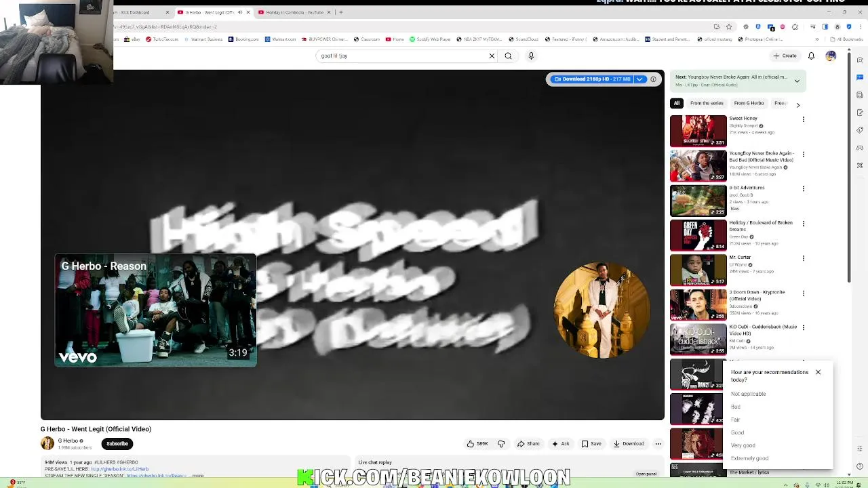The image size is (868, 488).
Task: Choose 'Very good' in survey
Action: [x=743, y=445]
